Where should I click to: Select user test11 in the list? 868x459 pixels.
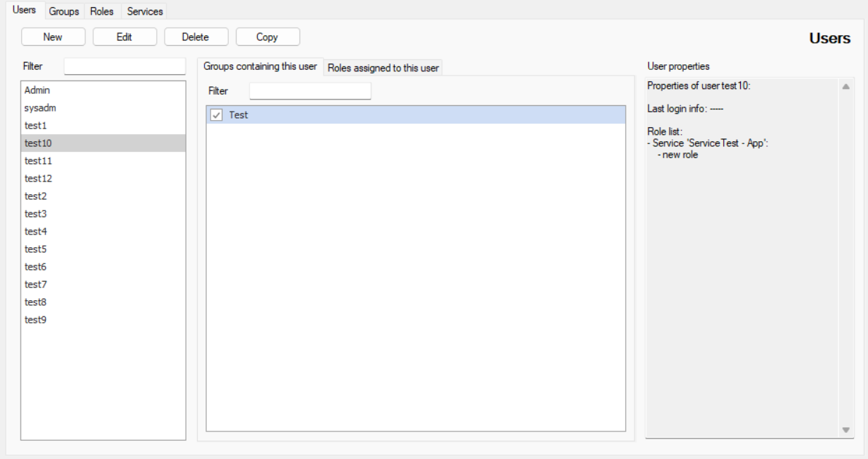coord(103,161)
